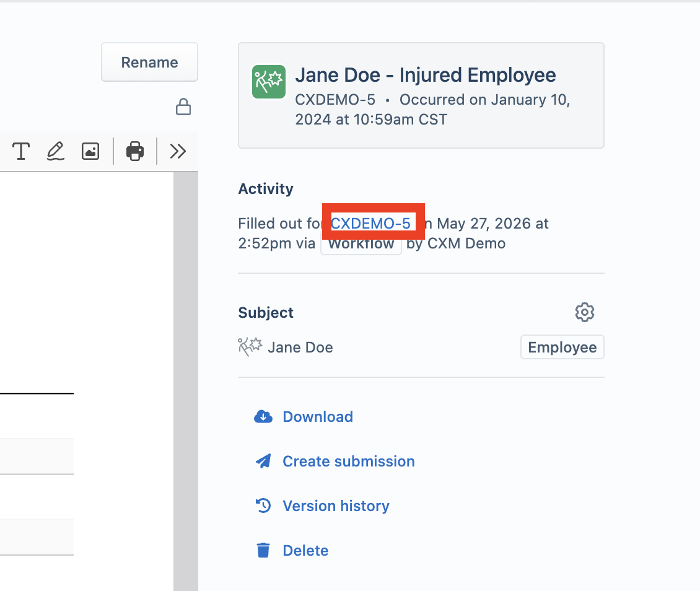
Task: Click the Subject heading
Action: tap(266, 312)
